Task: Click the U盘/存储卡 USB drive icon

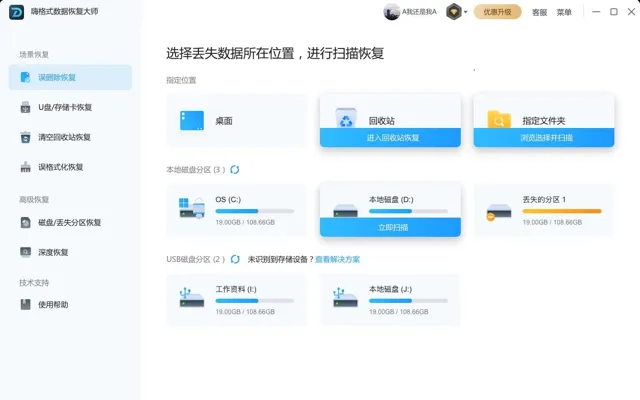Action: (25, 107)
